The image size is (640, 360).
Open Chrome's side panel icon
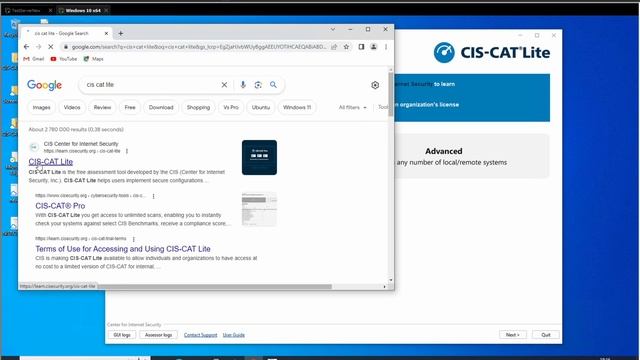tap(361, 47)
